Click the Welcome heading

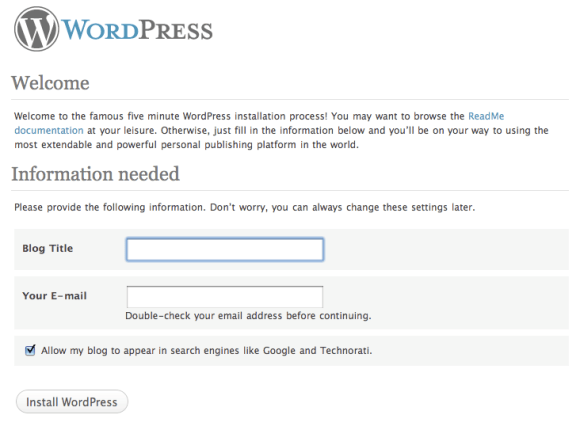50,83
